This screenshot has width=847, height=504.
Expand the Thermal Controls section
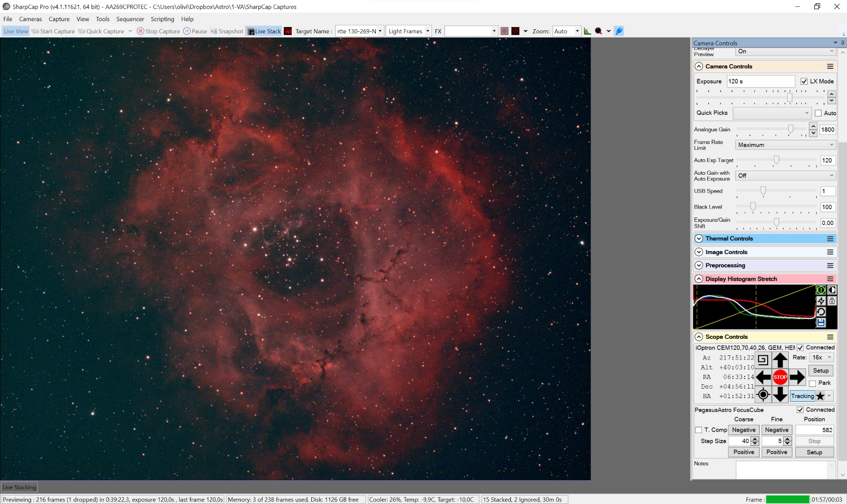coord(699,239)
